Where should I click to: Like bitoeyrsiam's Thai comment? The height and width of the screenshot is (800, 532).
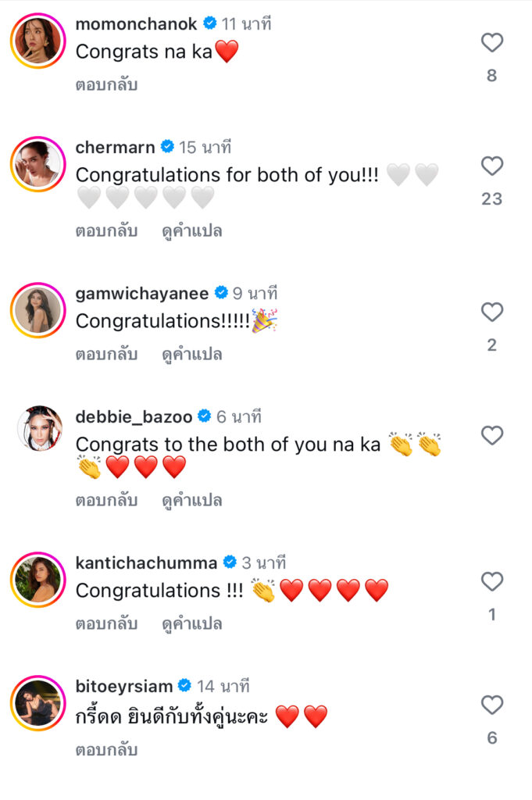pos(491,705)
